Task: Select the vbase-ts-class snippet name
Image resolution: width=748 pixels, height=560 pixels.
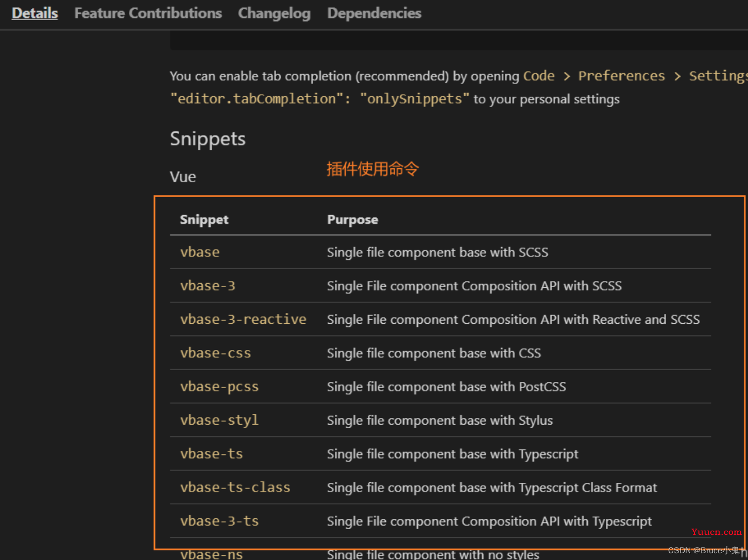Action: click(x=235, y=487)
